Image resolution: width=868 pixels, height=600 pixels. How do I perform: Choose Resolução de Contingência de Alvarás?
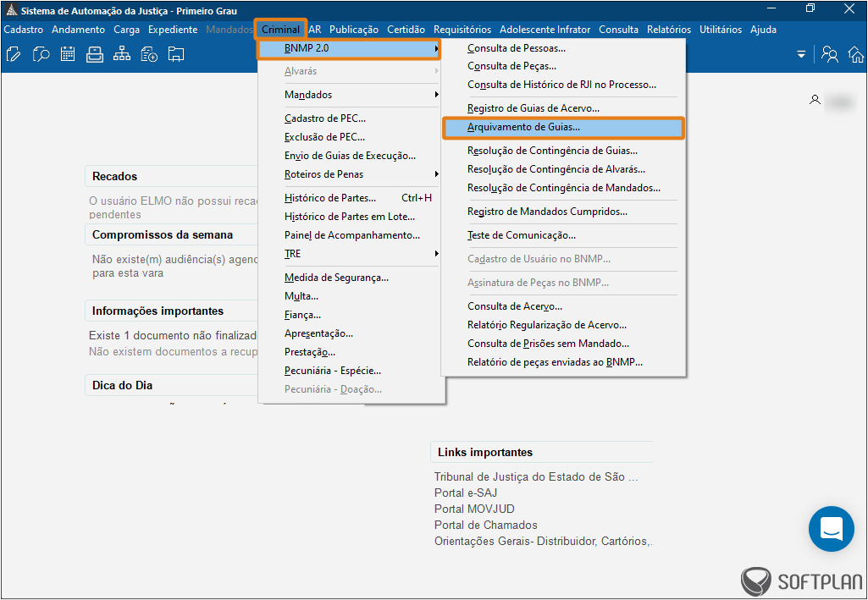tap(563, 169)
